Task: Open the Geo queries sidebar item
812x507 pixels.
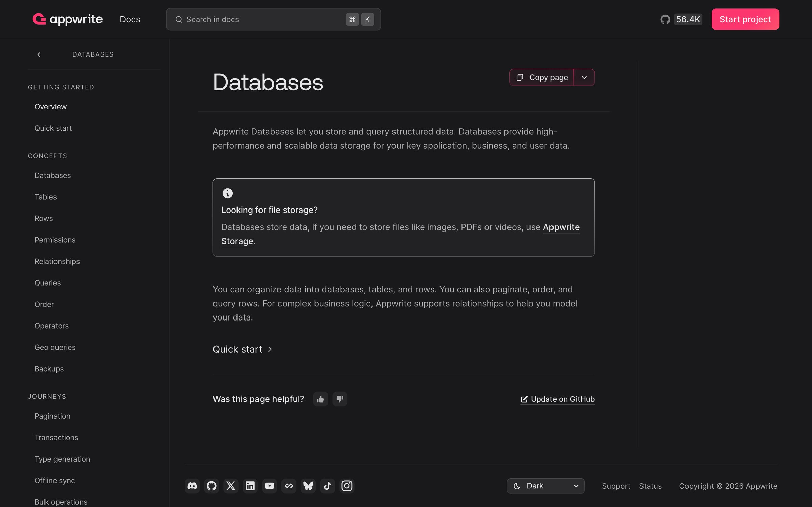Action: (x=55, y=347)
